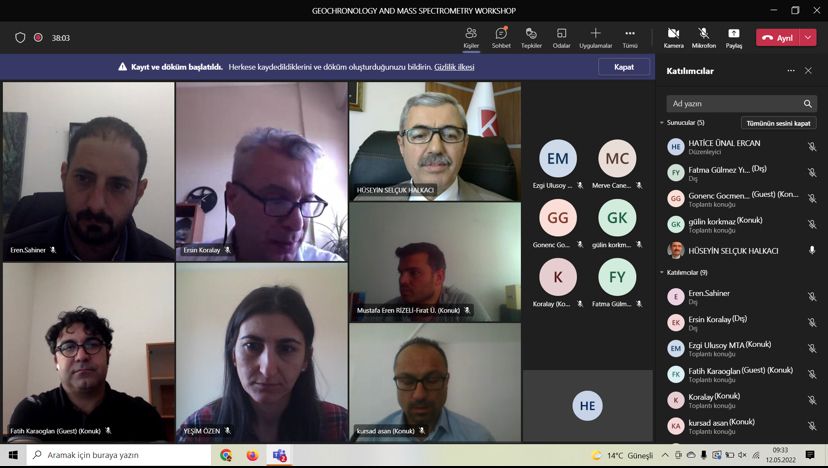The width and height of the screenshot is (828, 468).
Task: Open Microsoft Teams from the taskbar
Action: tap(280, 456)
